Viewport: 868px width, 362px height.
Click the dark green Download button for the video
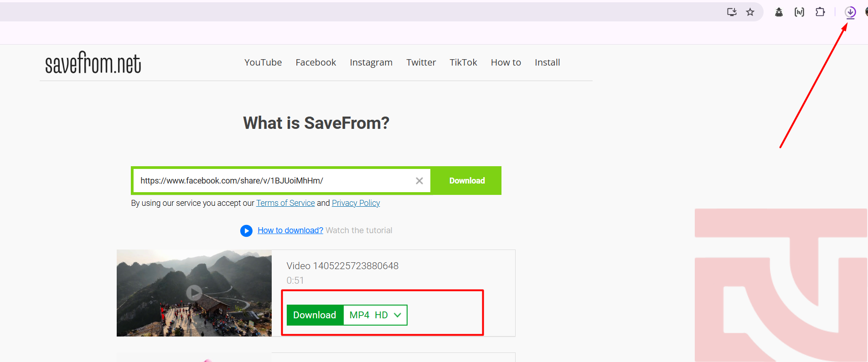(x=315, y=315)
